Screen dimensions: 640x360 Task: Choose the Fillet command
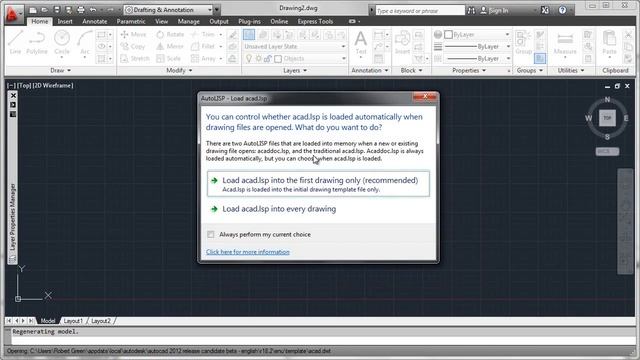tap(203, 47)
